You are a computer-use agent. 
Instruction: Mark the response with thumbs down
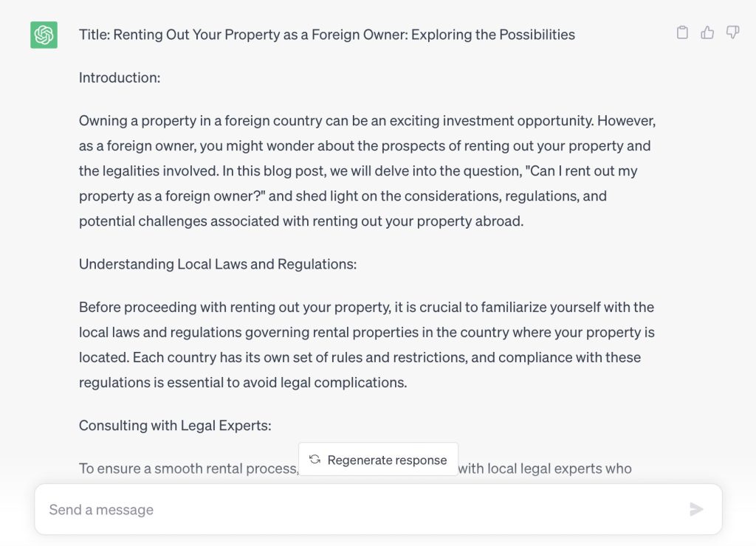coord(732,32)
